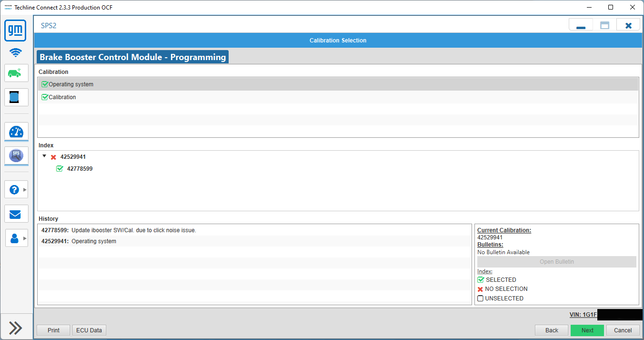The height and width of the screenshot is (340, 644).
Task: Click the ECU Data button
Action: pos(89,330)
